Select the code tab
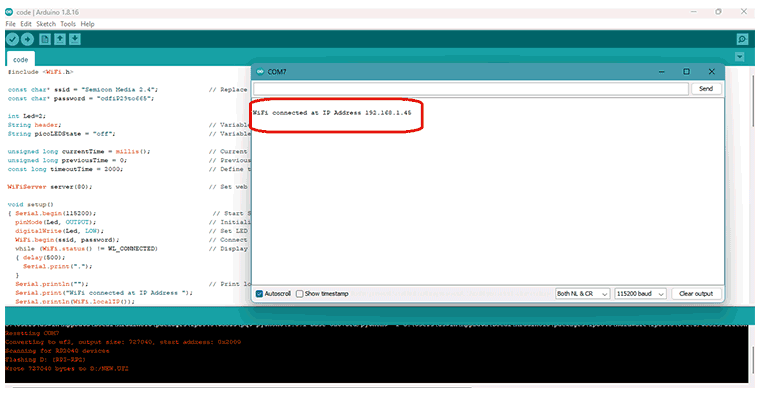The width and height of the screenshot is (769, 394). click(21, 59)
